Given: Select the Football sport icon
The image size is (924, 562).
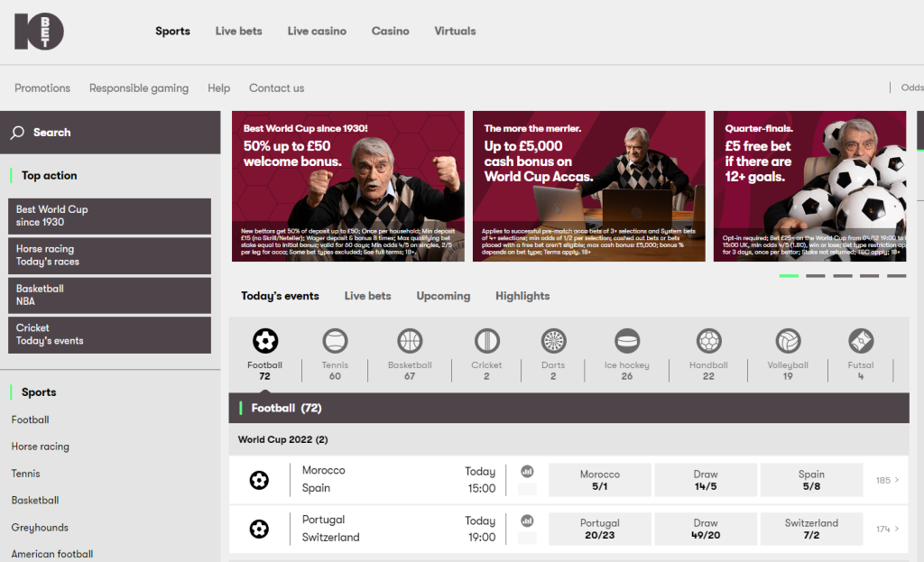Looking at the screenshot, I should 265,340.
